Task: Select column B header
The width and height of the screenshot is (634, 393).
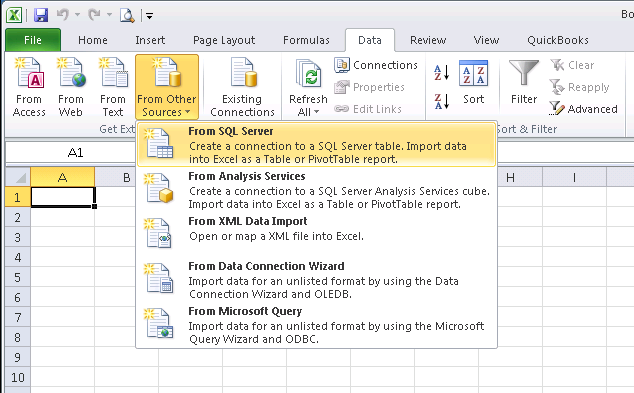Action: click(x=126, y=177)
